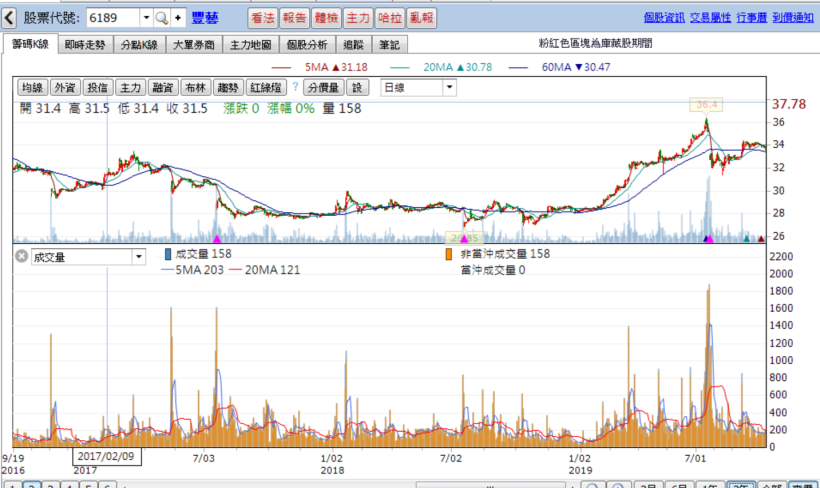
Task: Switch to the 即時走勢 tab
Action: point(85,45)
